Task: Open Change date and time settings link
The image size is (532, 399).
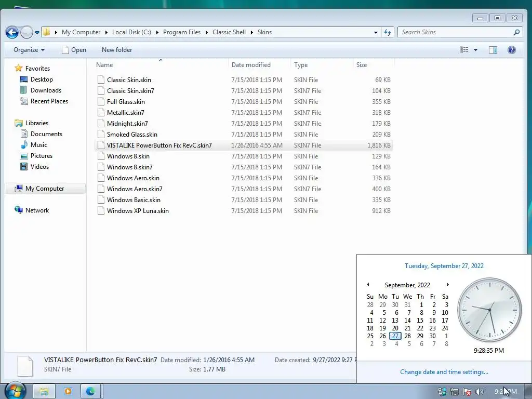Action: (444, 372)
